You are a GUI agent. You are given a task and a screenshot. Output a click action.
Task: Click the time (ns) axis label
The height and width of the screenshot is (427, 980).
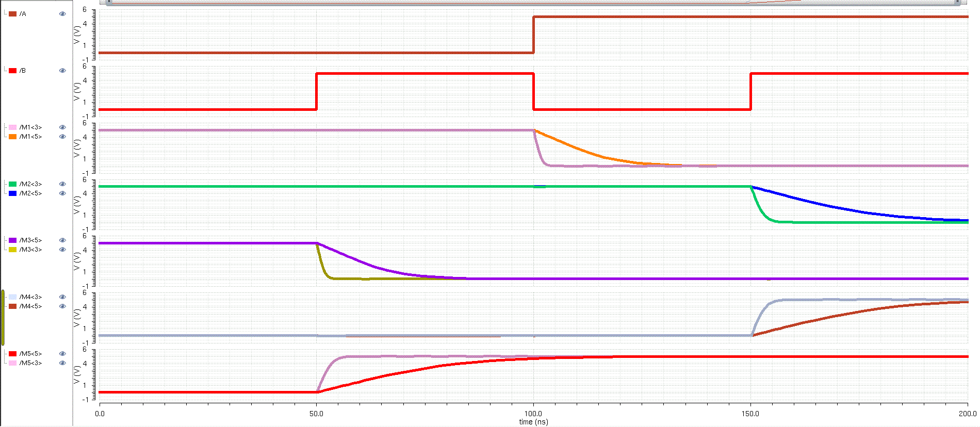coord(533,422)
